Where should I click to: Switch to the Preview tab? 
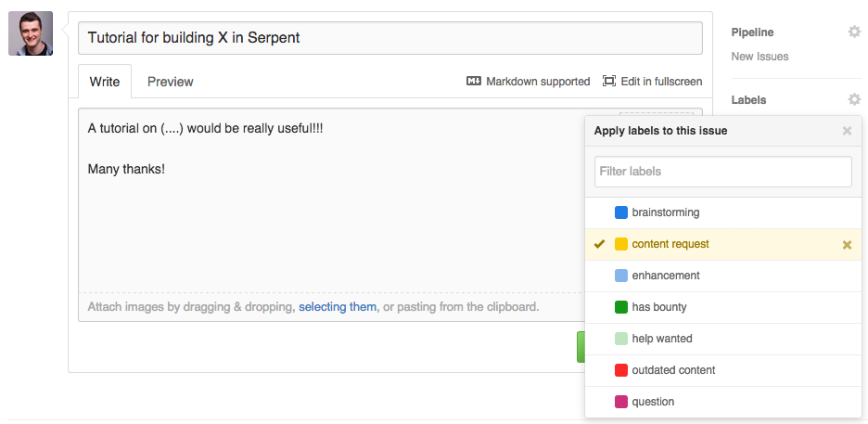click(171, 82)
